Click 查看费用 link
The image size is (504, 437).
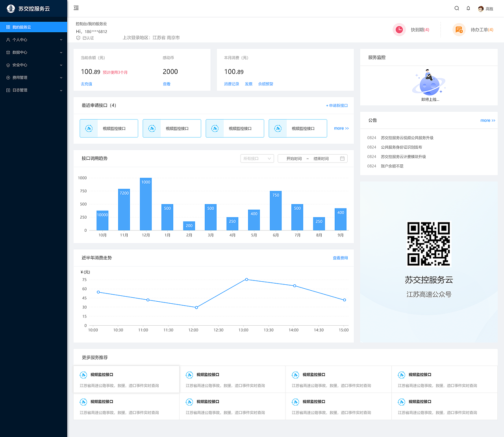click(340, 258)
